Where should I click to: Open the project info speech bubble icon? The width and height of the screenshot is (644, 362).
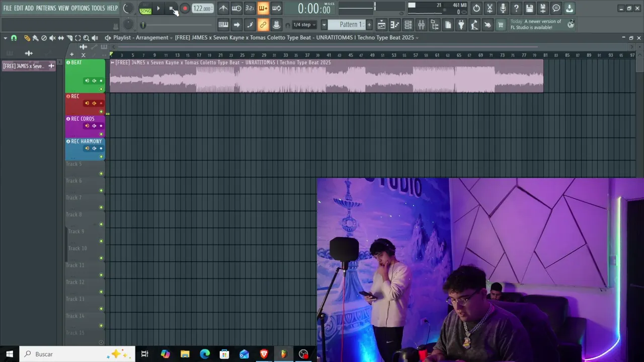(x=556, y=8)
